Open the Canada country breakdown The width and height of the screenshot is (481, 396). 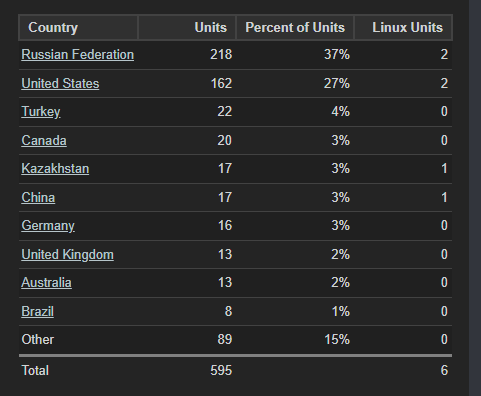click(x=44, y=140)
